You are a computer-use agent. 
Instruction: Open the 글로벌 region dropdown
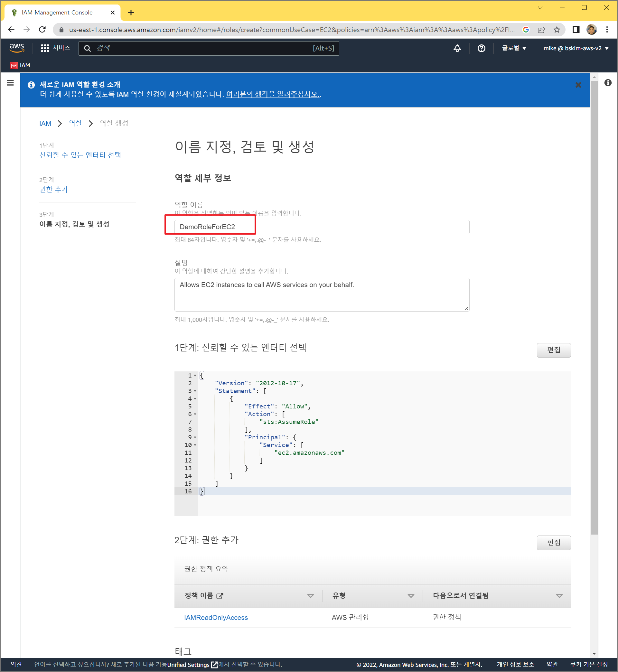click(x=514, y=48)
